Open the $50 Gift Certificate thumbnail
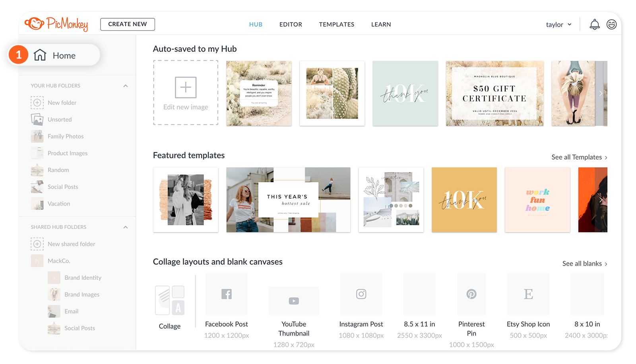 point(494,93)
